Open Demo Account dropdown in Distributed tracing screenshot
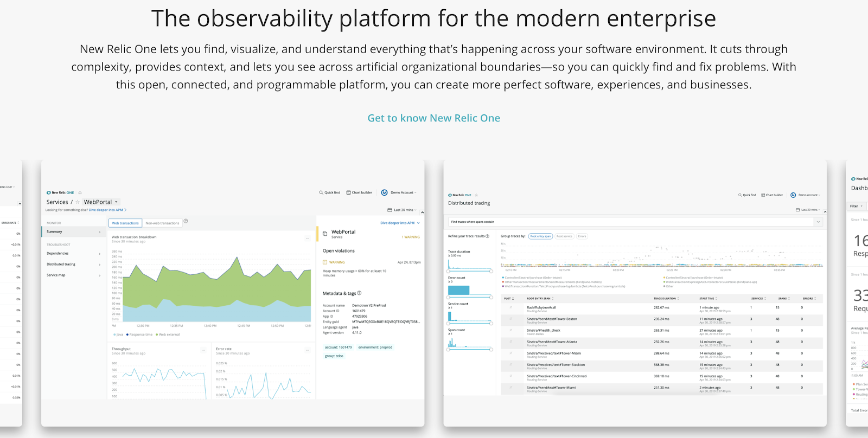Screen dimensions: 868x438 tap(806, 195)
